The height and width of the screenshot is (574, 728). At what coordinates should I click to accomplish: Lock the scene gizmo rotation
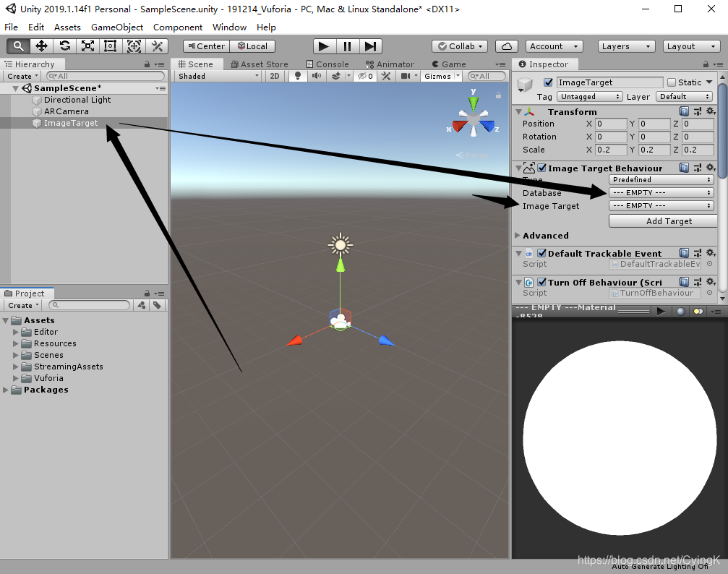[x=498, y=95]
